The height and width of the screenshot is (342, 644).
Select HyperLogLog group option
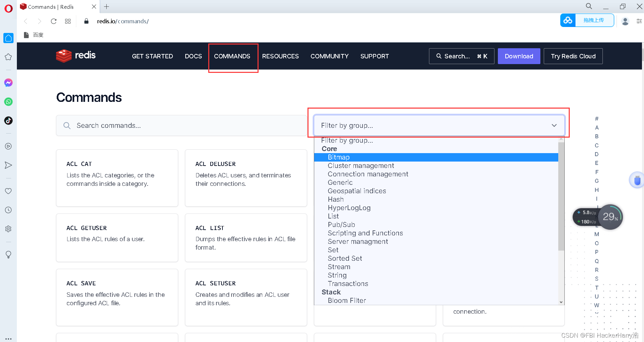[x=436, y=208]
